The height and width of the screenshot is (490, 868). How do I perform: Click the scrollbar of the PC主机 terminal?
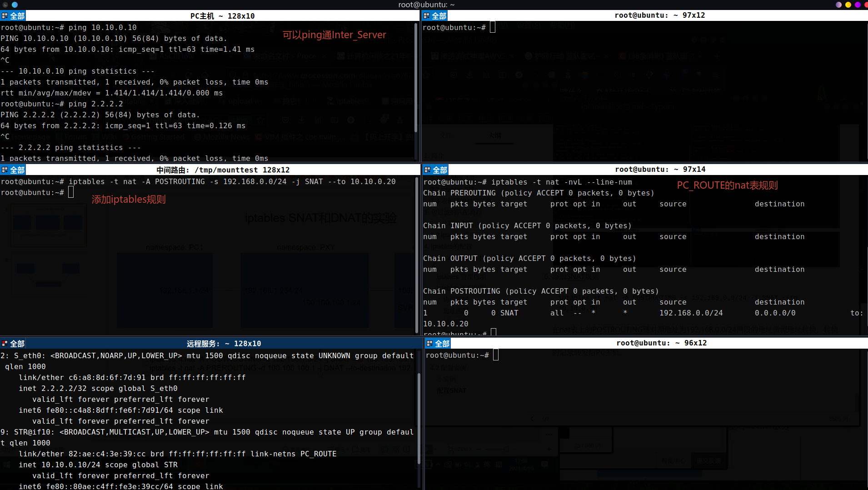(416, 77)
